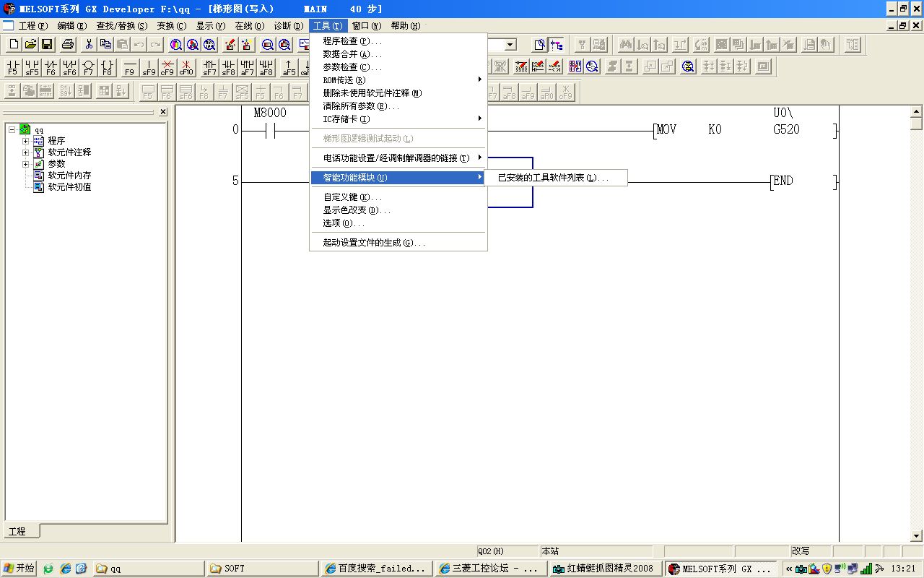Click the Save project floppy disk icon
The image size is (924, 578).
47,45
